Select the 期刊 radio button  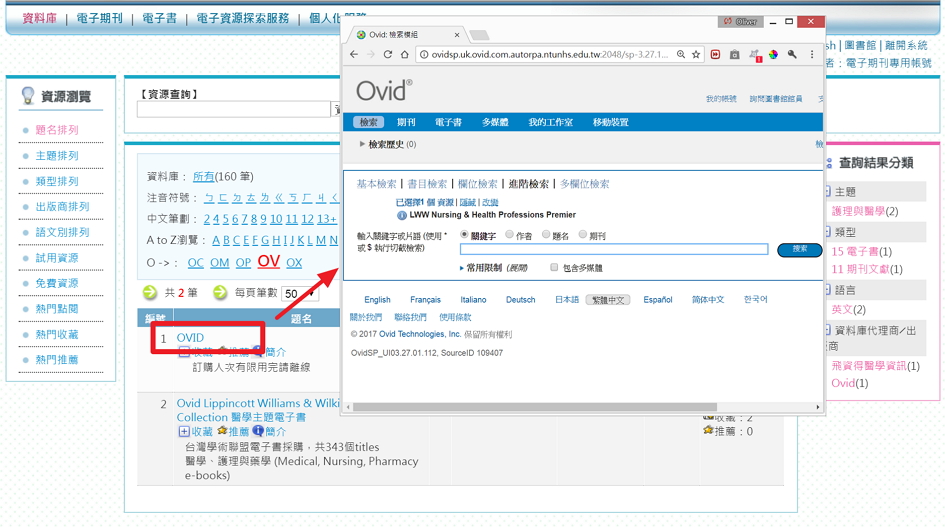(x=583, y=234)
